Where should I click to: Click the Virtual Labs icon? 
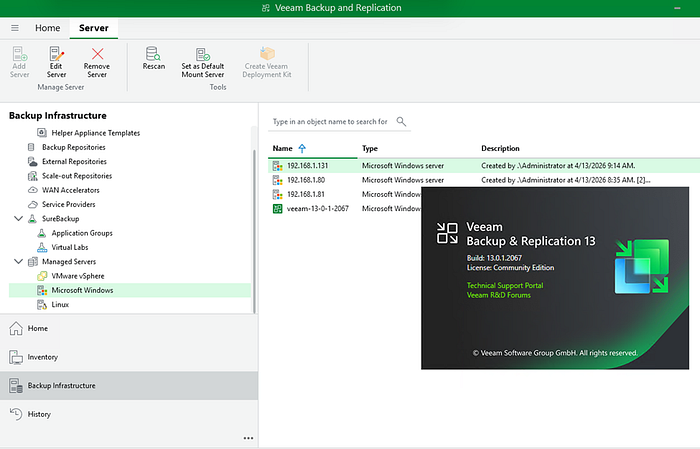coord(42,247)
